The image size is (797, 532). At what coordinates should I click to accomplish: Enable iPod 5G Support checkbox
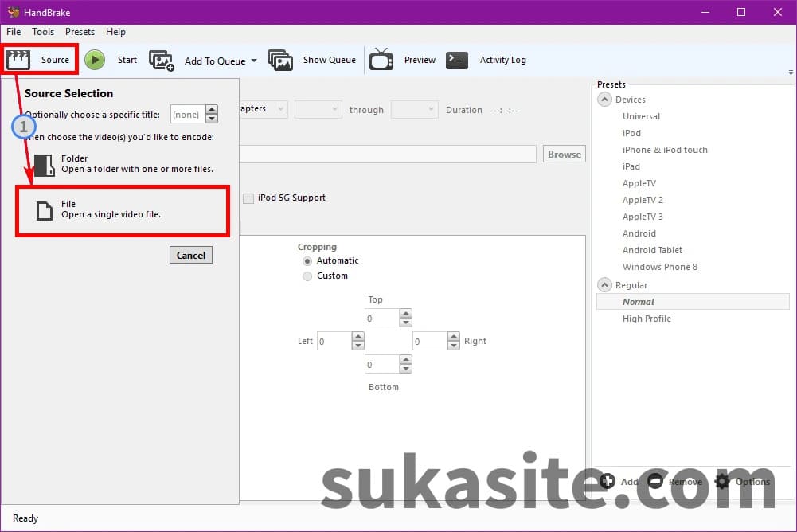click(248, 198)
